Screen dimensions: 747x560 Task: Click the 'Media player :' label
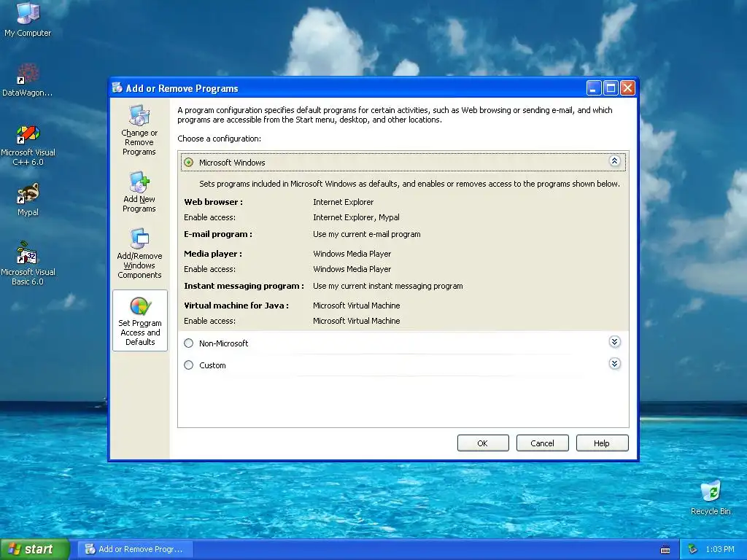213,254
